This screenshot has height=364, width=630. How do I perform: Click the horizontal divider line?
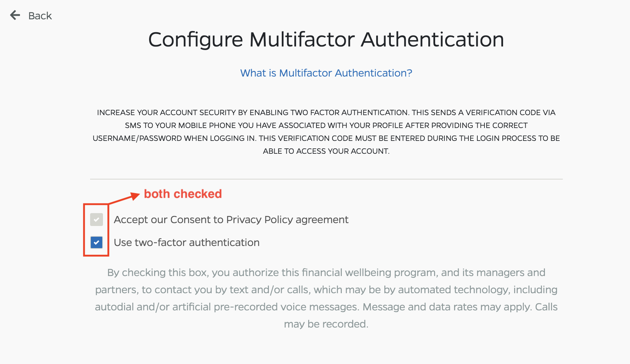point(326,179)
